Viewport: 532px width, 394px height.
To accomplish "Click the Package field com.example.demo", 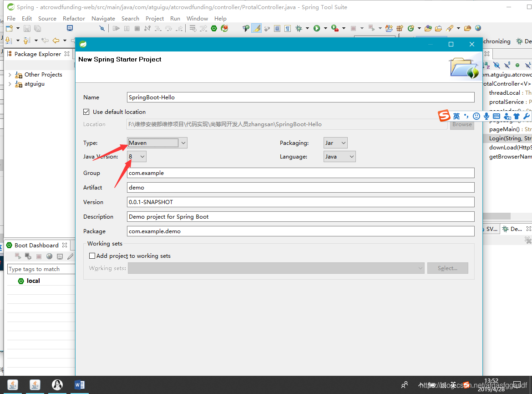I will [301, 231].
